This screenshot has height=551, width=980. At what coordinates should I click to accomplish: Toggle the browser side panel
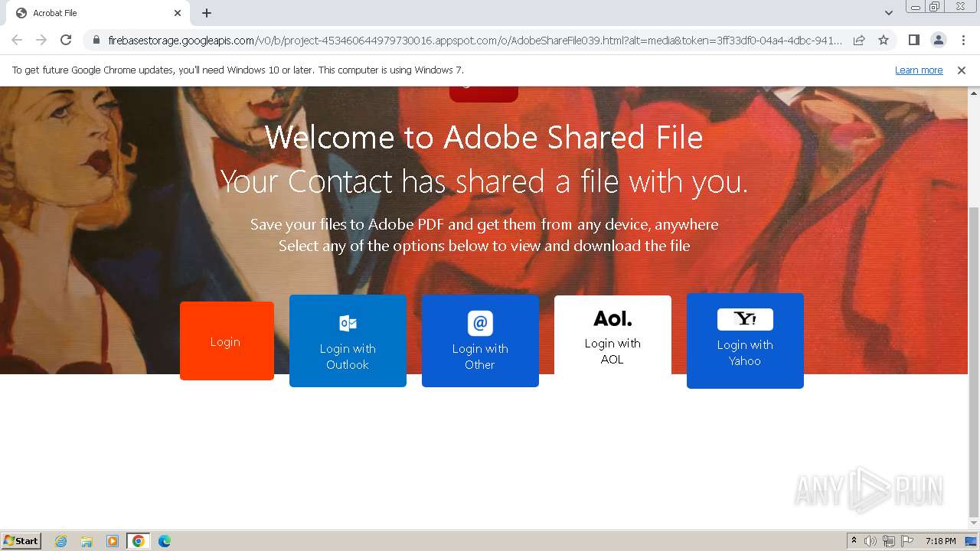coord(913,40)
